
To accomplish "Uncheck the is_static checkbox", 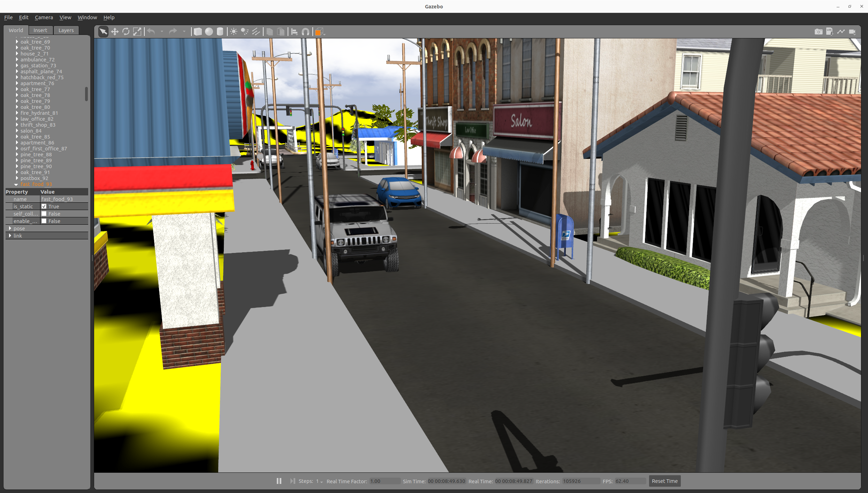I will pyautogui.click(x=44, y=206).
